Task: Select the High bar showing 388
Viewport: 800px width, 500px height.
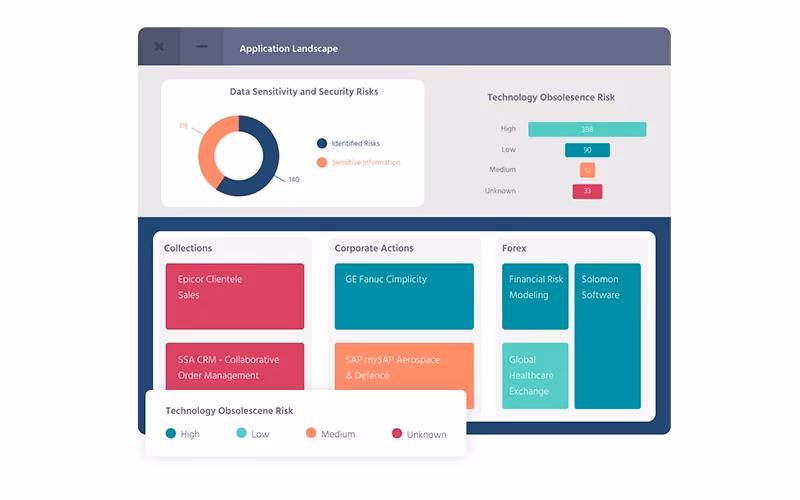Action: pos(587,129)
